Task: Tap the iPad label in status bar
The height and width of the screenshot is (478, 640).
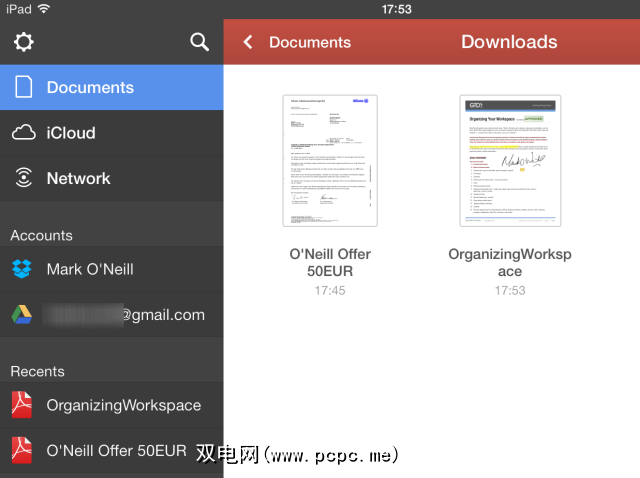Action: 18,9
